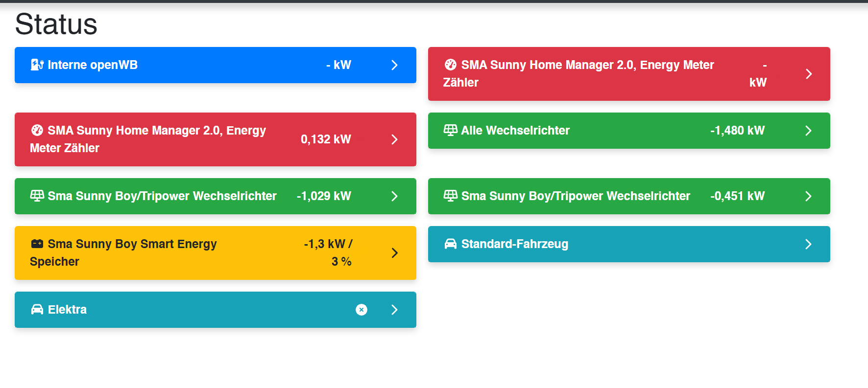
Task: Open the Alle Wechselrichter card title
Action: pos(515,131)
